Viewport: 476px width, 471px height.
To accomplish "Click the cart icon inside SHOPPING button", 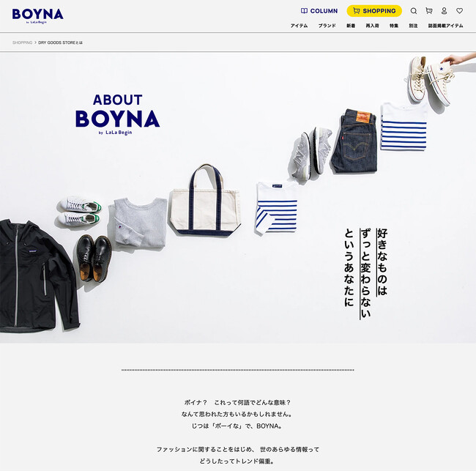I will (357, 11).
